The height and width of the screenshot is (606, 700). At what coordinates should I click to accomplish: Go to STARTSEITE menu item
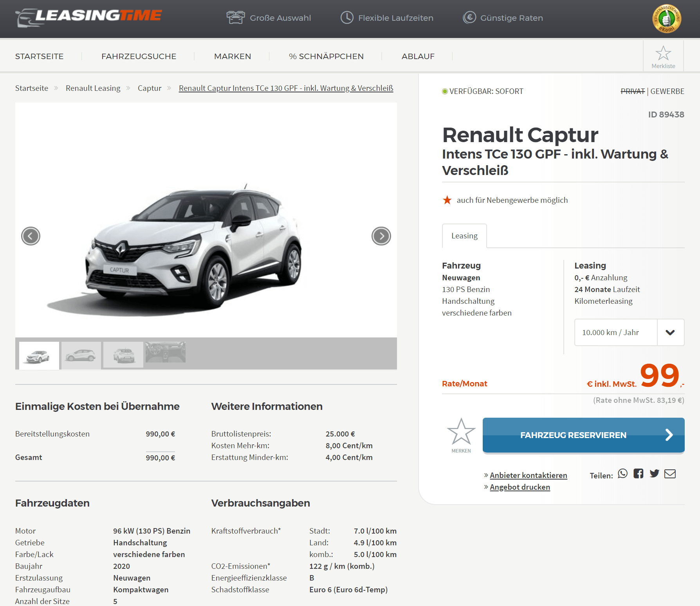tap(39, 56)
